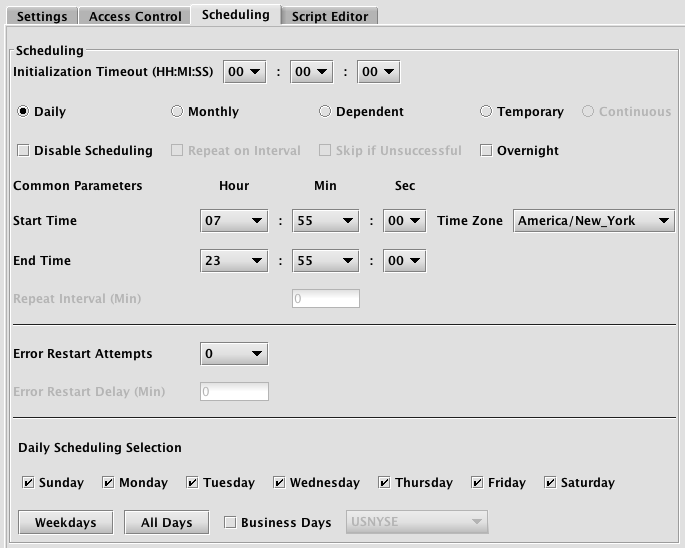
Task: Open the End Time seconds dropdown
Action: coord(406,261)
